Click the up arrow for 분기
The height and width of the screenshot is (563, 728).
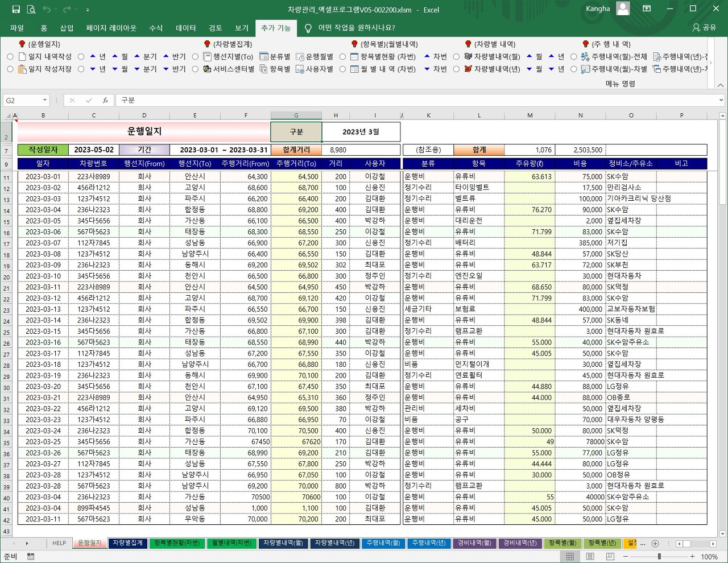137,56
